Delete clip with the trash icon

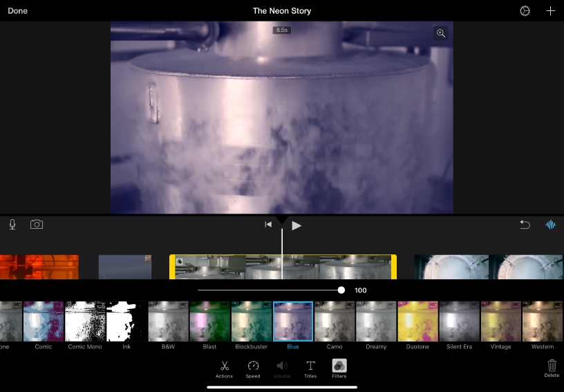[552, 366]
